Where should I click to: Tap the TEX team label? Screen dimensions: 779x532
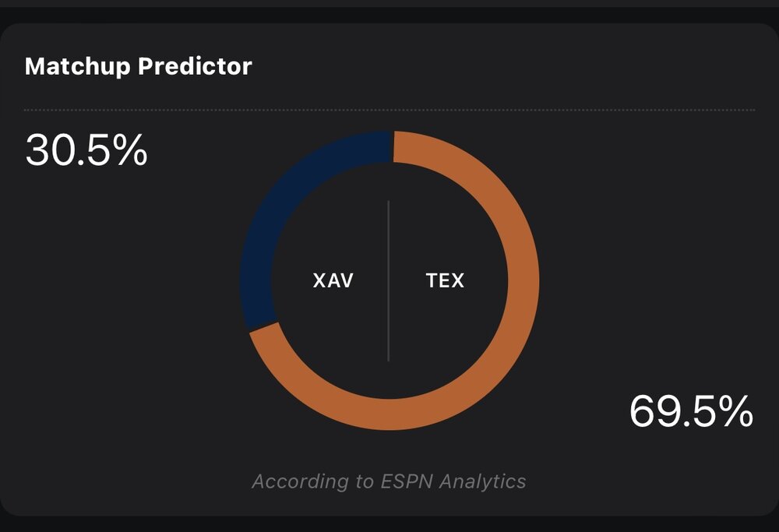[445, 280]
